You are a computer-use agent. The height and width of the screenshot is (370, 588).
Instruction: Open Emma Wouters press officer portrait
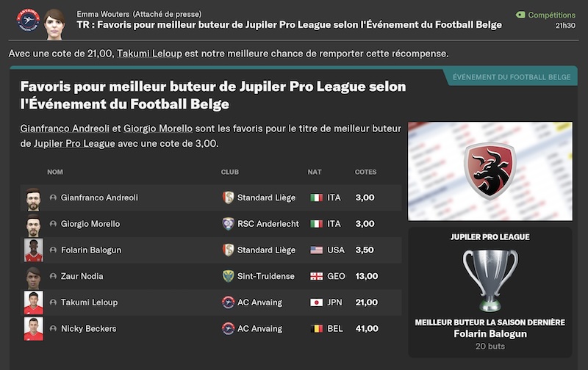point(54,24)
